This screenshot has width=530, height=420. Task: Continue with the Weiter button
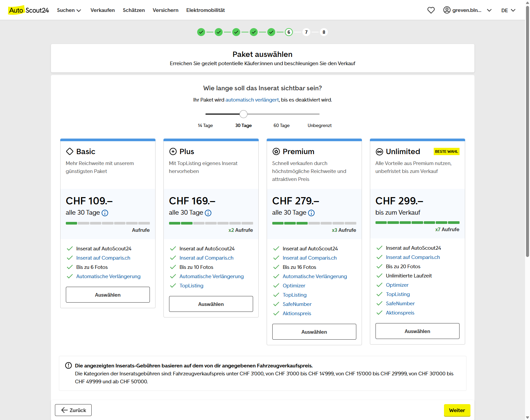click(457, 410)
